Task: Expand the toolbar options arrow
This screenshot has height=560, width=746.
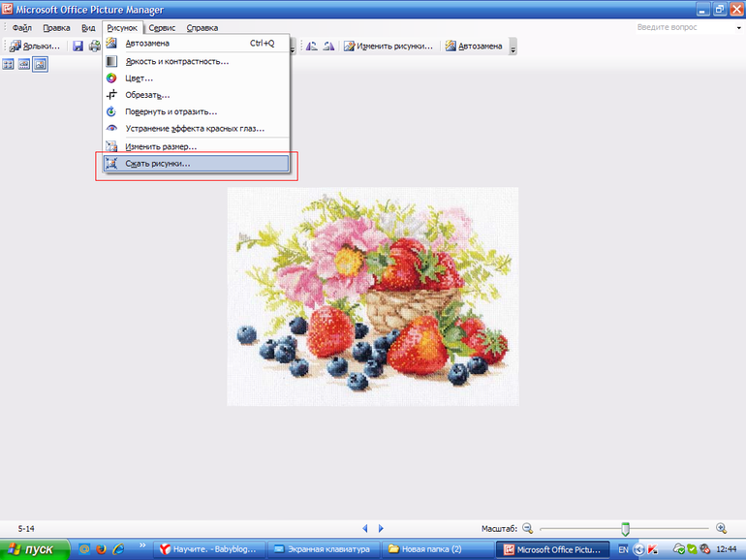Action: (x=513, y=47)
